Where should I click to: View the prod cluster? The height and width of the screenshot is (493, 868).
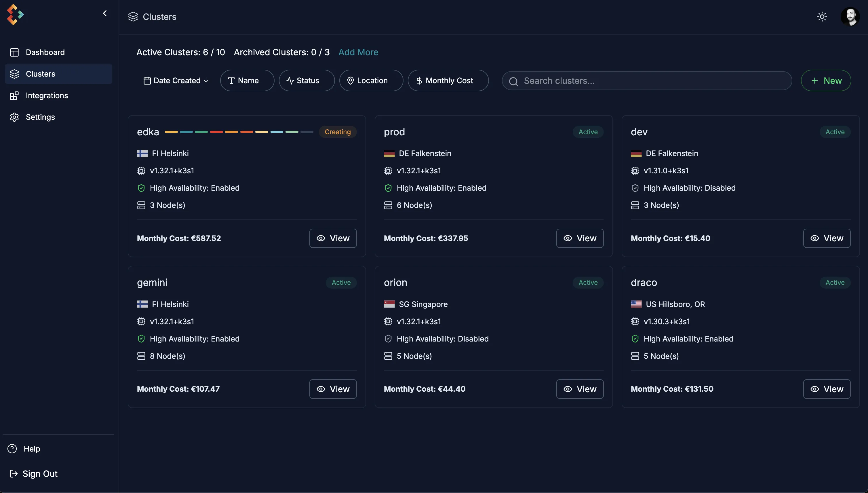pyautogui.click(x=579, y=238)
